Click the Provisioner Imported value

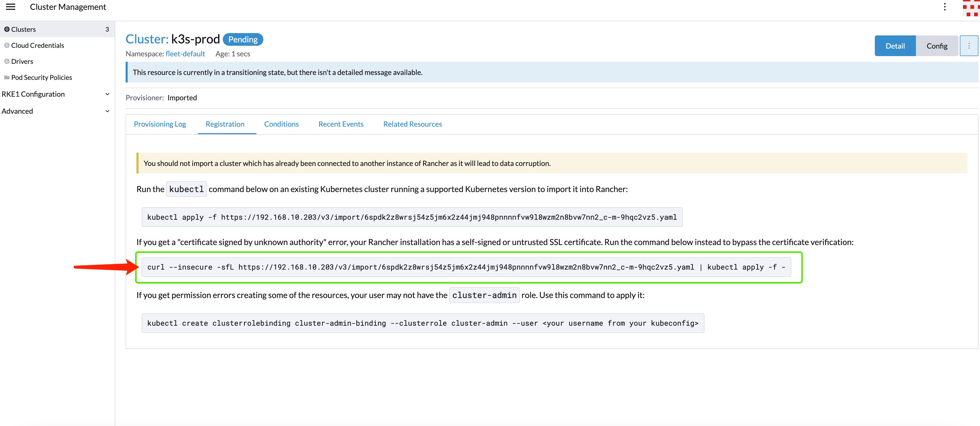[182, 98]
